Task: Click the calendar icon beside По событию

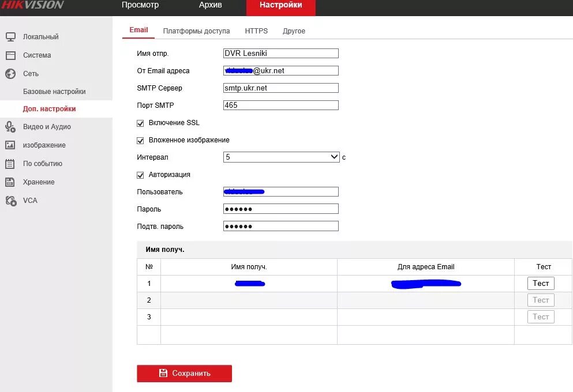Action: pos(10,164)
